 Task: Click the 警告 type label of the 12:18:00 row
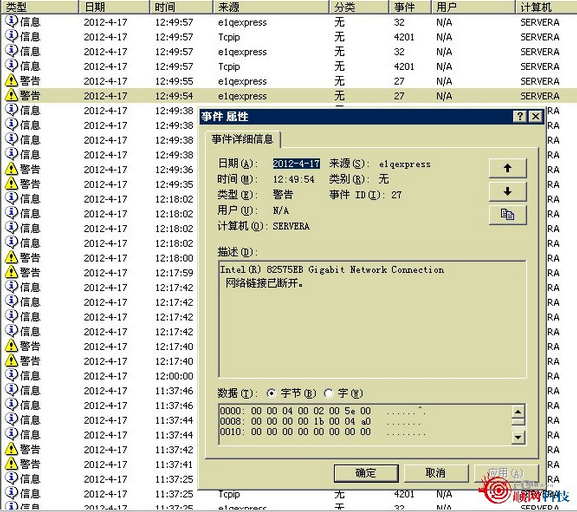point(30,258)
